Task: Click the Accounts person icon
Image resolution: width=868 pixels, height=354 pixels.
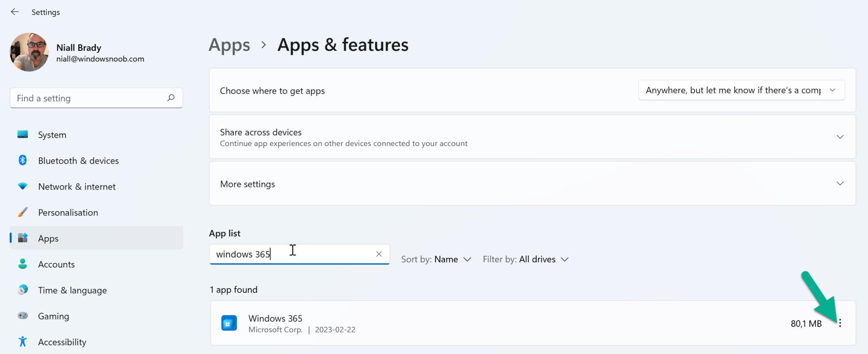Action: coord(23,264)
